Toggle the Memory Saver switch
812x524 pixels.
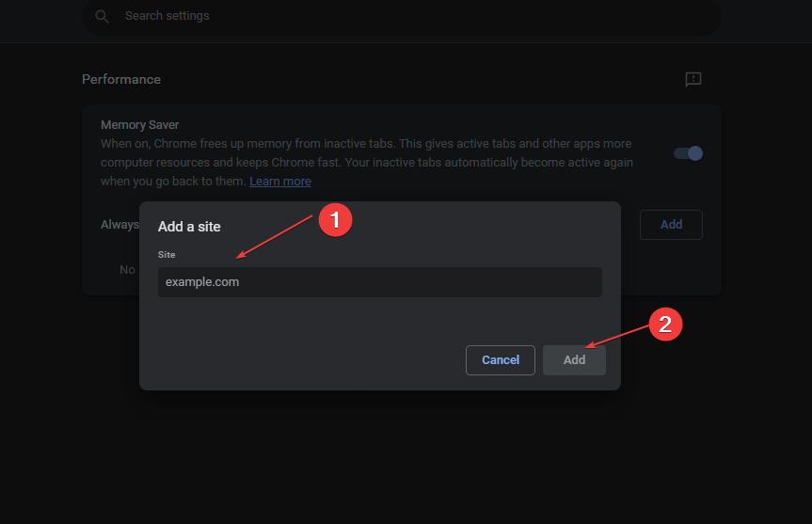688,153
